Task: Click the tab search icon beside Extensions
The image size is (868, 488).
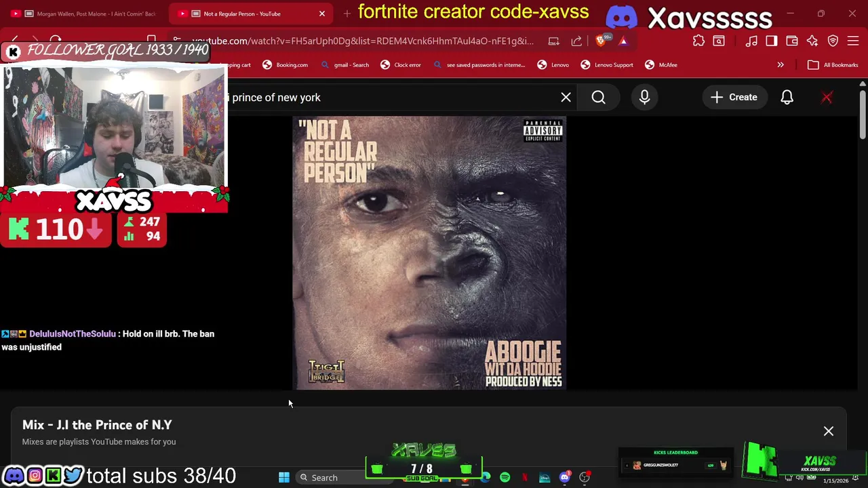Action: tap(719, 41)
